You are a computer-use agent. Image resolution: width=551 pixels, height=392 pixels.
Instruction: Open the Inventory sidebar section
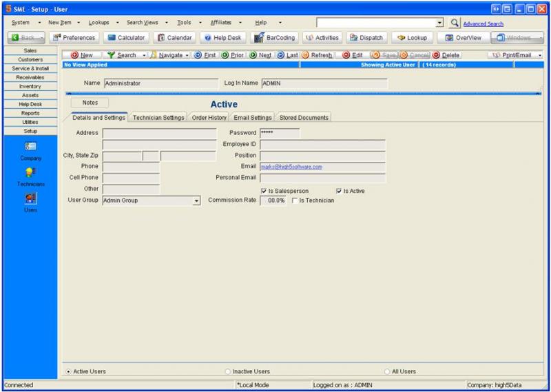tap(30, 86)
